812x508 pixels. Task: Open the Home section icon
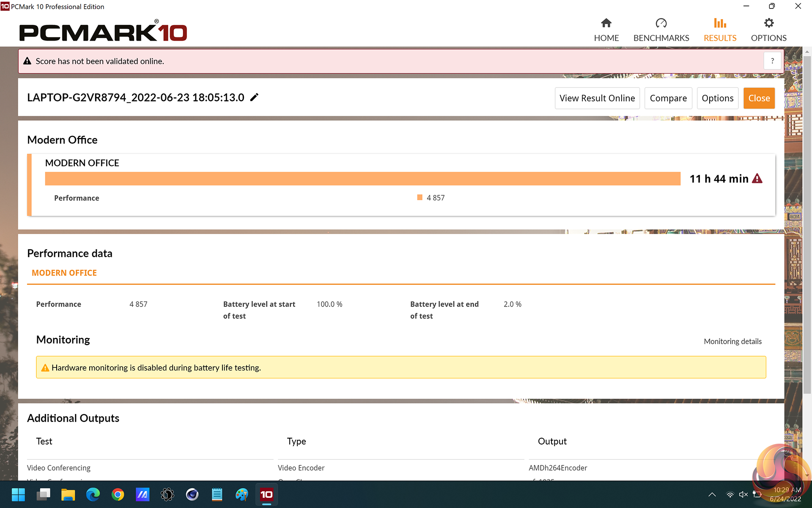606,23
